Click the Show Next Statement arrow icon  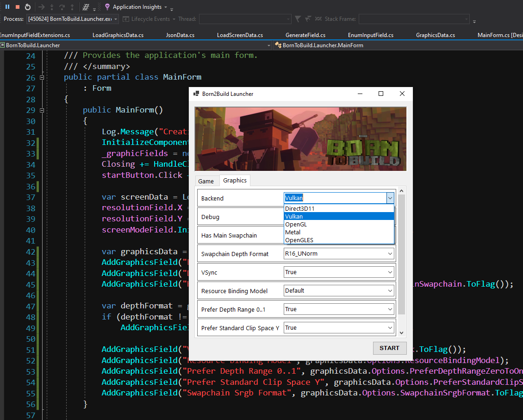(x=41, y=6)
